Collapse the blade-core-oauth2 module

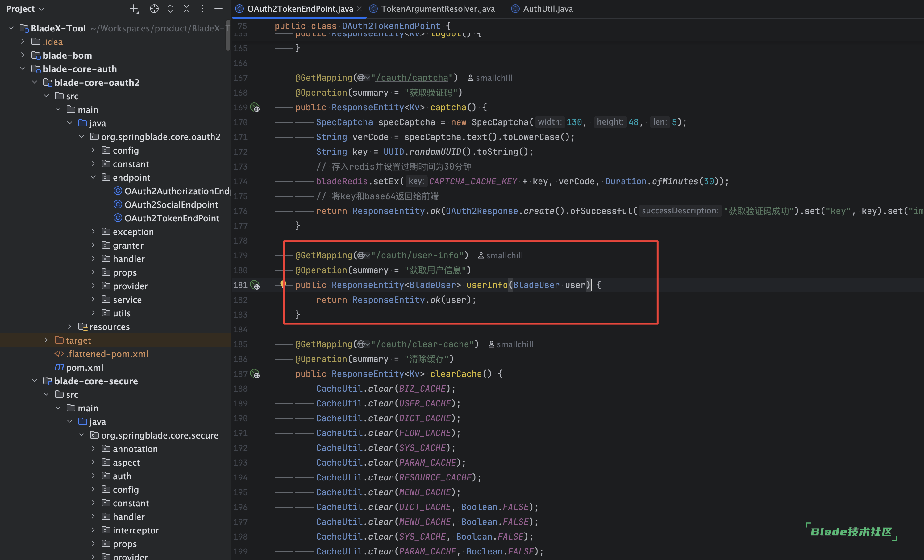(35, 82)
